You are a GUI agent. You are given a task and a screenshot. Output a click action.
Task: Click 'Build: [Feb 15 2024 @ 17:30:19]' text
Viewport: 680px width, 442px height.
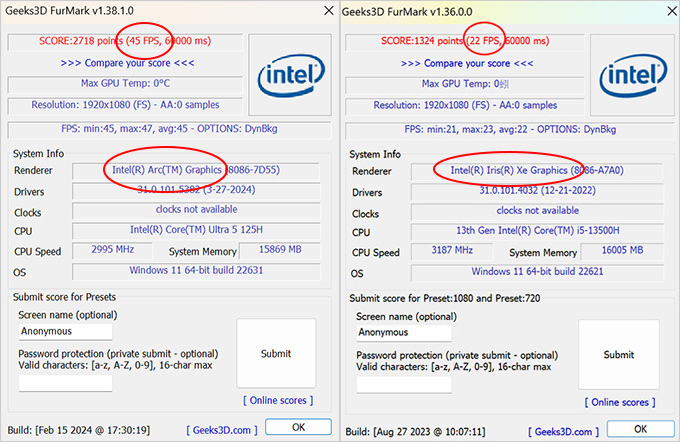pos(78,430)
